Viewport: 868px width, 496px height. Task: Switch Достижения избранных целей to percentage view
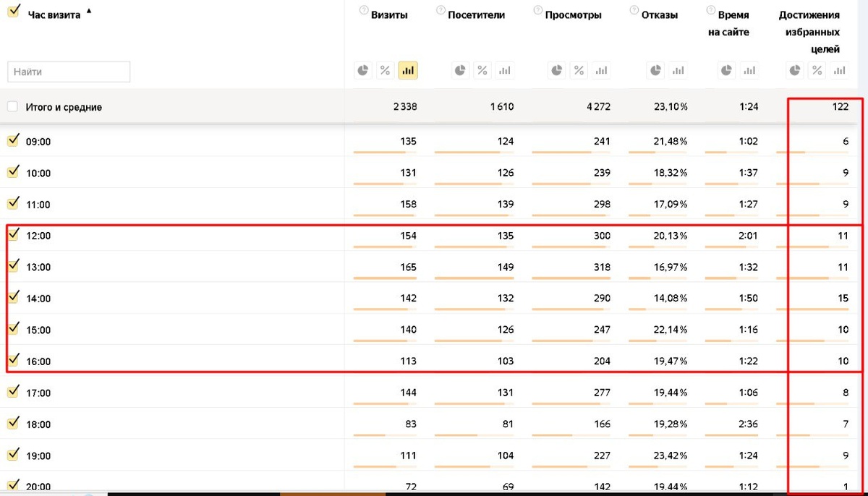pyautogui.click(x=817, y=70)
